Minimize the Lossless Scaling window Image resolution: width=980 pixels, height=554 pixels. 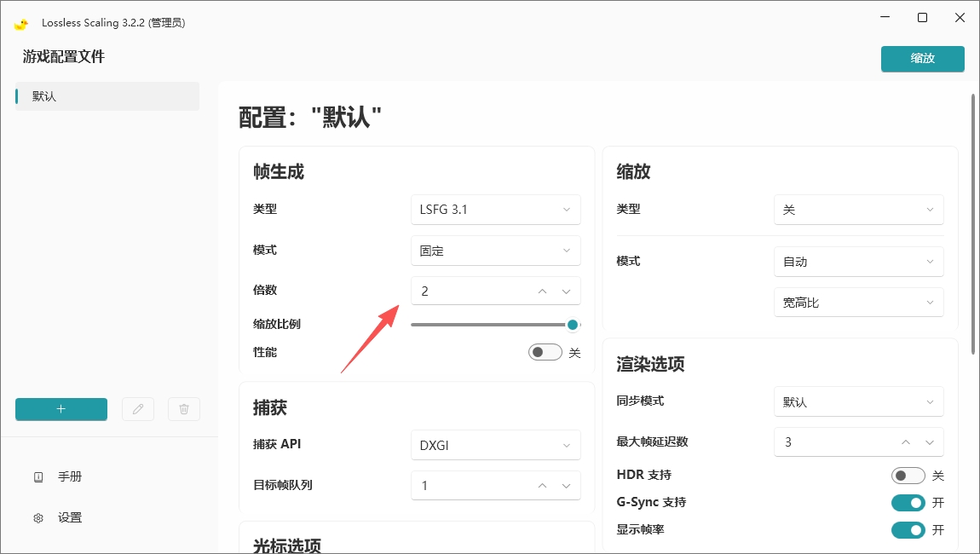pyautogui.click(x=885, y=18)
